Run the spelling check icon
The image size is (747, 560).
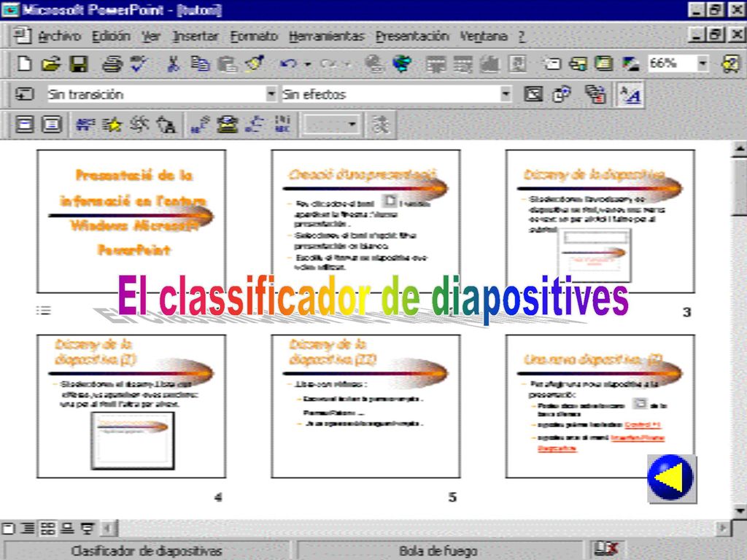click(x=139, y=63)
